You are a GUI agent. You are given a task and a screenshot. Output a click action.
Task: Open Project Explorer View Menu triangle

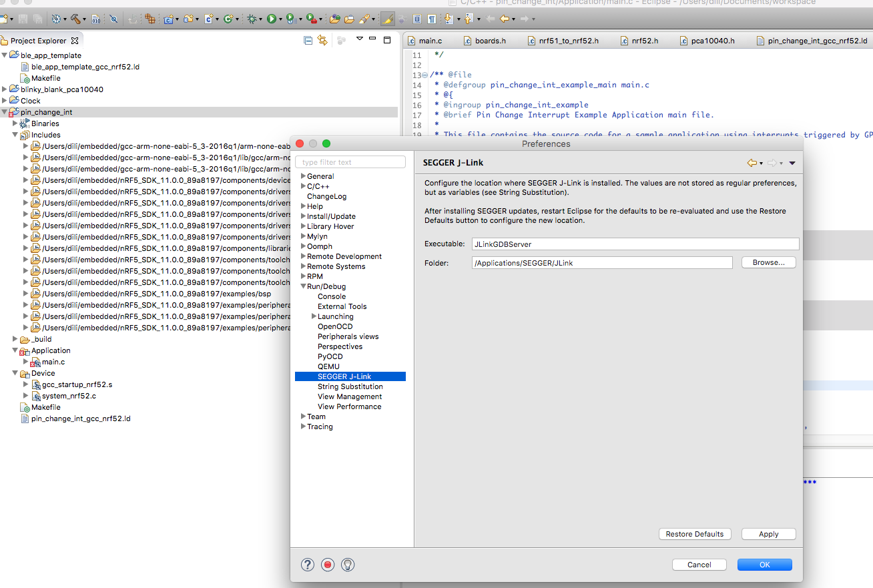coord(359,39)
